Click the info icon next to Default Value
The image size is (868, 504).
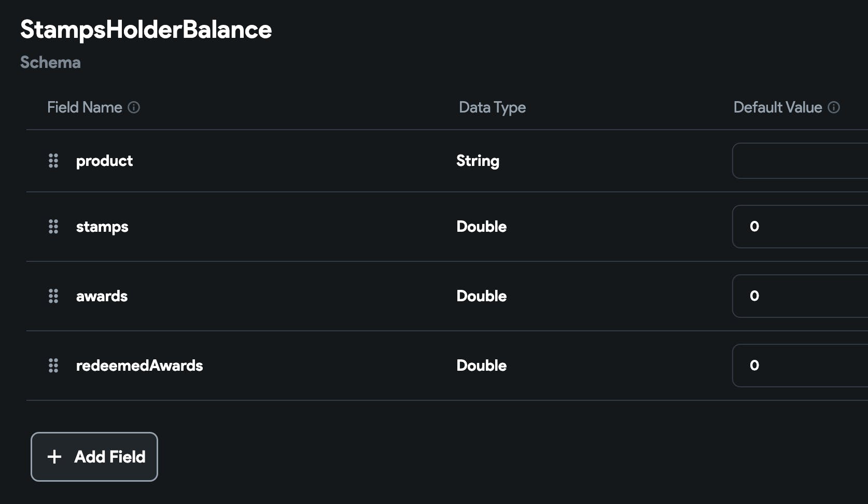(834, 107)
